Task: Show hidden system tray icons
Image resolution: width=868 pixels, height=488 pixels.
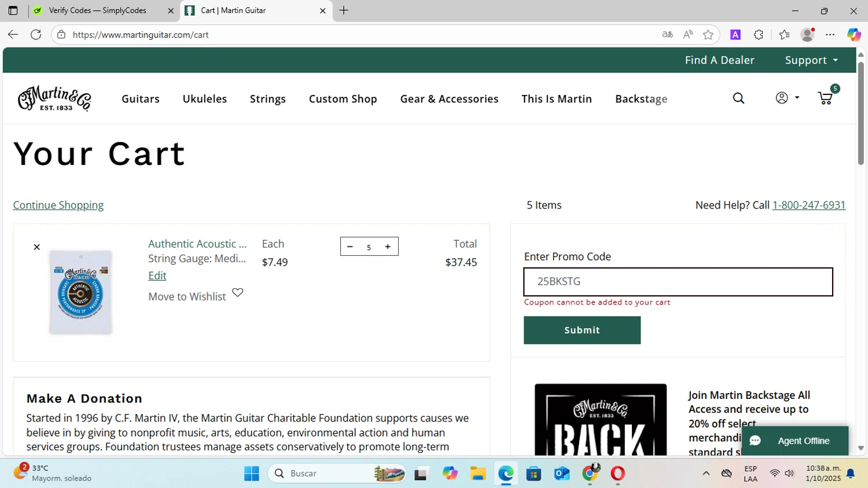Action: click(x=706, y=474)
